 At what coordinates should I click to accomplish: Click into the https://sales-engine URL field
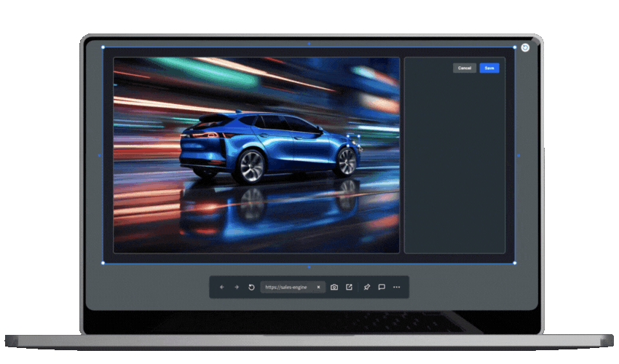tap(286, 288)
